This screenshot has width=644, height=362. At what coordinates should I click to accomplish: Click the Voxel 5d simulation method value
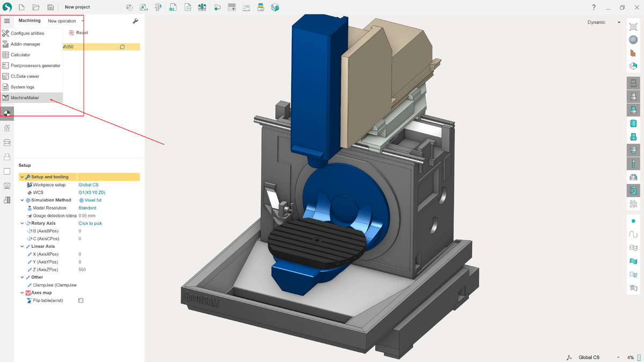(x=90, y=200)
